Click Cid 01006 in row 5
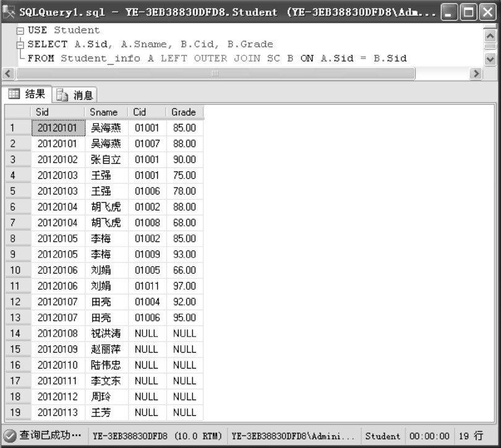501x448 pixels. [147, 191]
